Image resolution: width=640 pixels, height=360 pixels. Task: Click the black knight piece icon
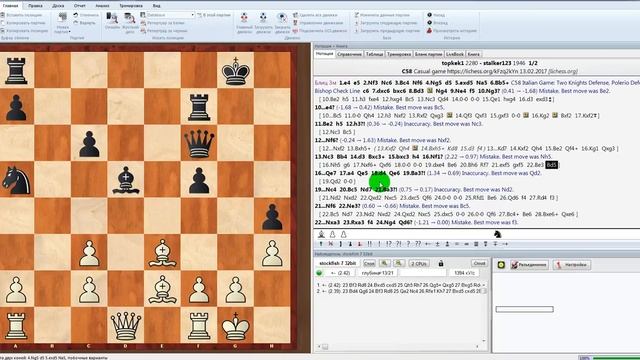pos(498,234)
